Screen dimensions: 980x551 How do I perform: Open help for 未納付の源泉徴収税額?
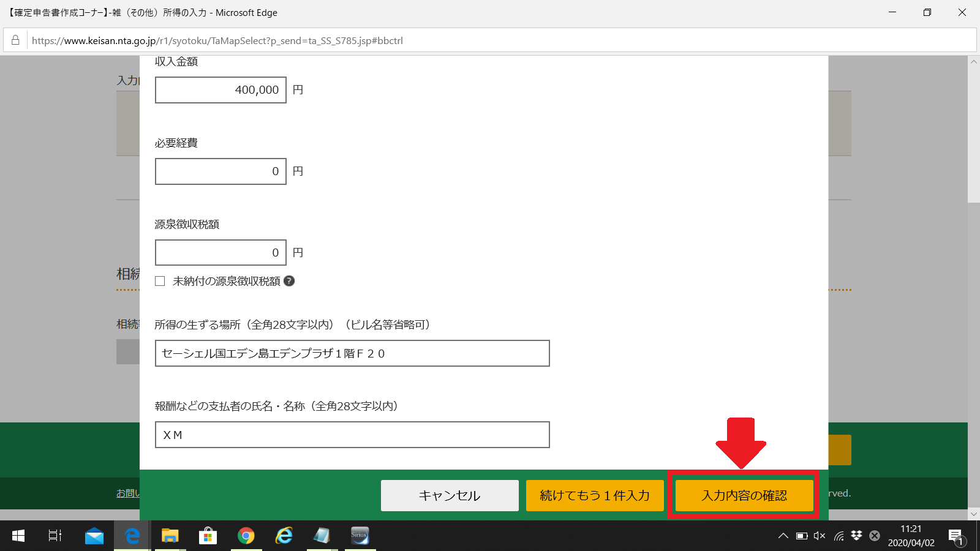tap(289, 281)
